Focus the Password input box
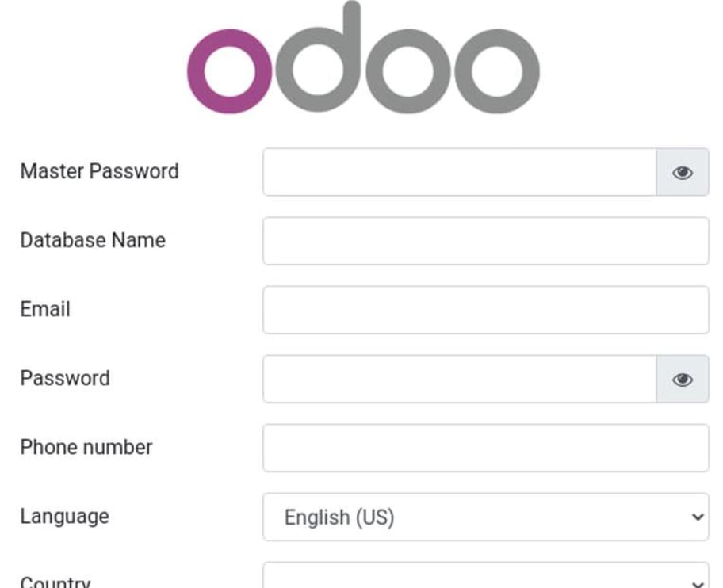Screen dimensions: 723x588 [460, 380]
